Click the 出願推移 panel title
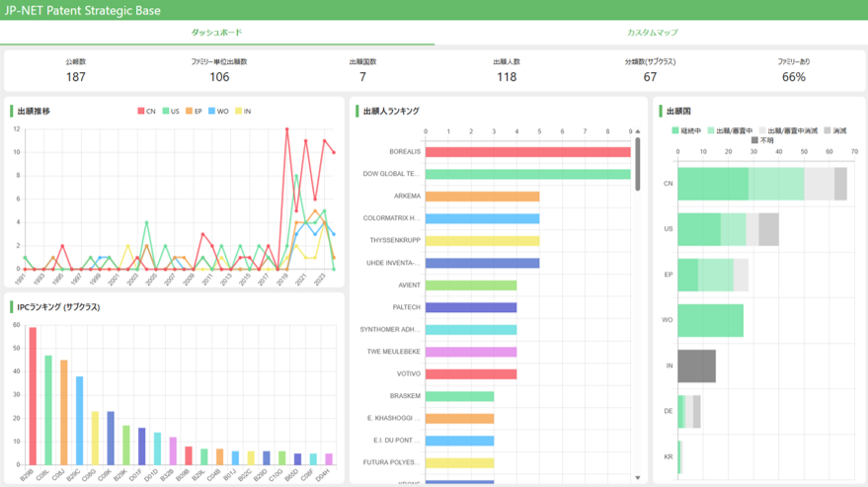The width and height of the screenshot is (868, 487). point(34,112)
